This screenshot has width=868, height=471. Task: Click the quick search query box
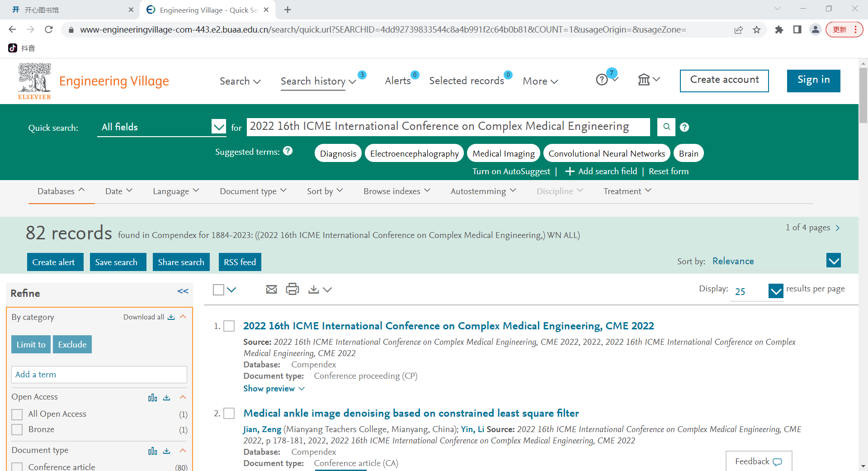click(448, 127)
